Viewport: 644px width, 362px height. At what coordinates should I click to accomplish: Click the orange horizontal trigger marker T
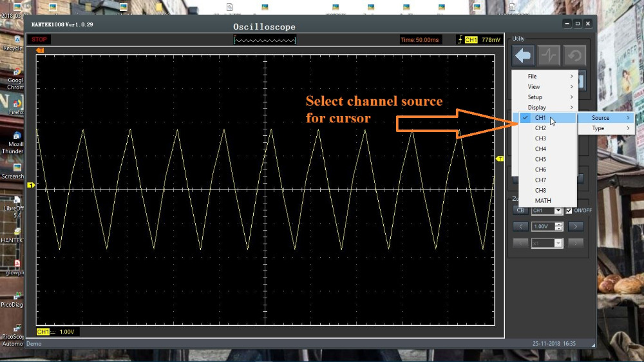(x=41, y=50)
